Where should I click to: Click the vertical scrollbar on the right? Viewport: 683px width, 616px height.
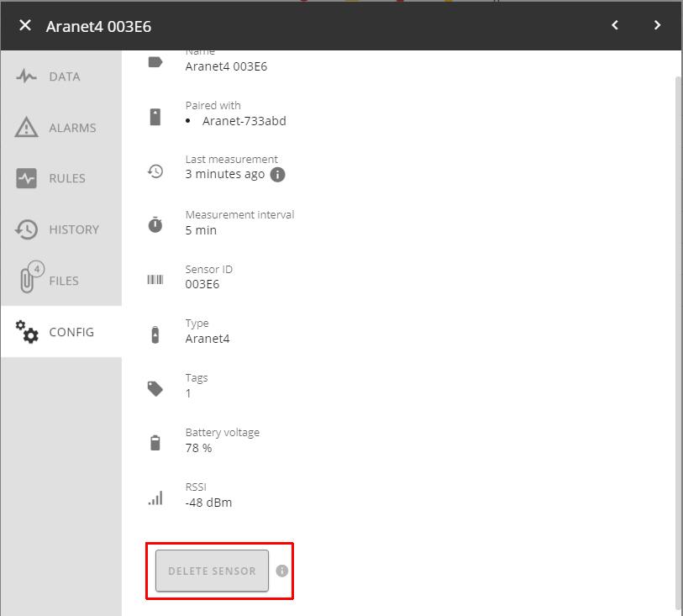[678, 345]
